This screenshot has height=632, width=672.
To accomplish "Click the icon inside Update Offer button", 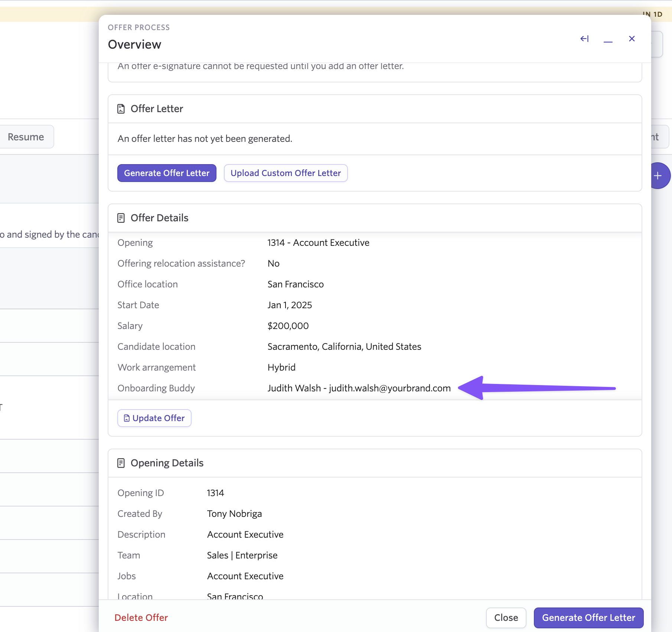I will click(x=127, y=418).
